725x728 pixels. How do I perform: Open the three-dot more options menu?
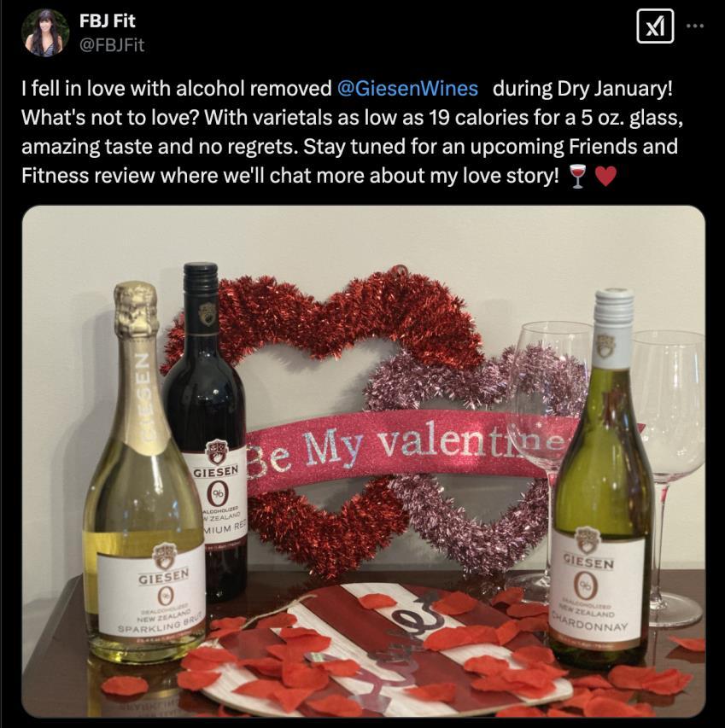click(x=695, y=26)
